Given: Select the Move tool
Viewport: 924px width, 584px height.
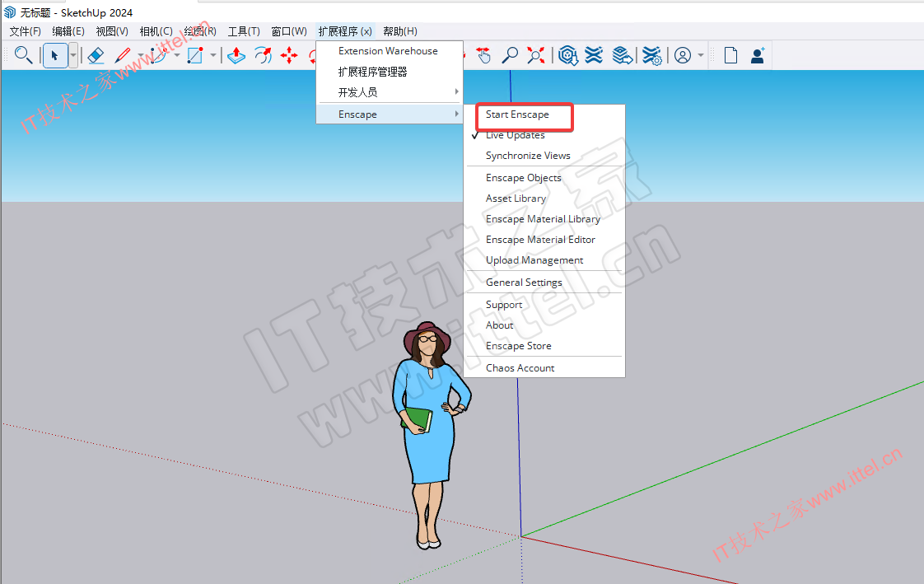Looking at the screenshot, I should (289, 55).
